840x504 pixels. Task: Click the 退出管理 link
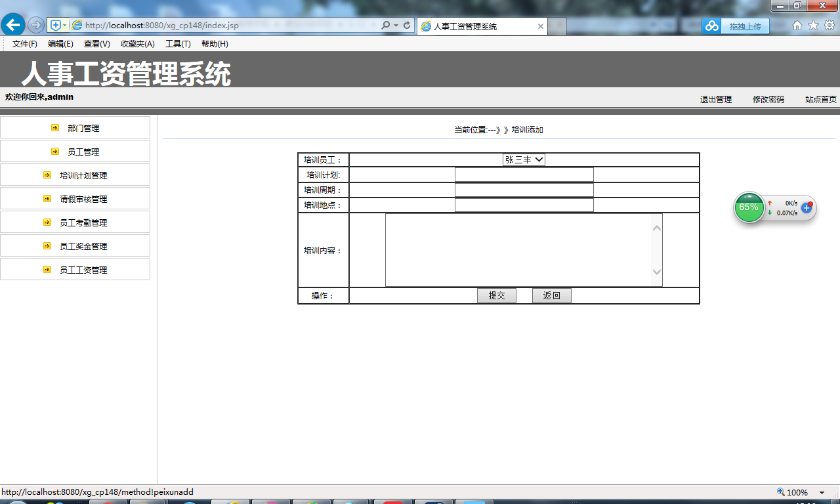pyautogui.click(x=716, y=100)
